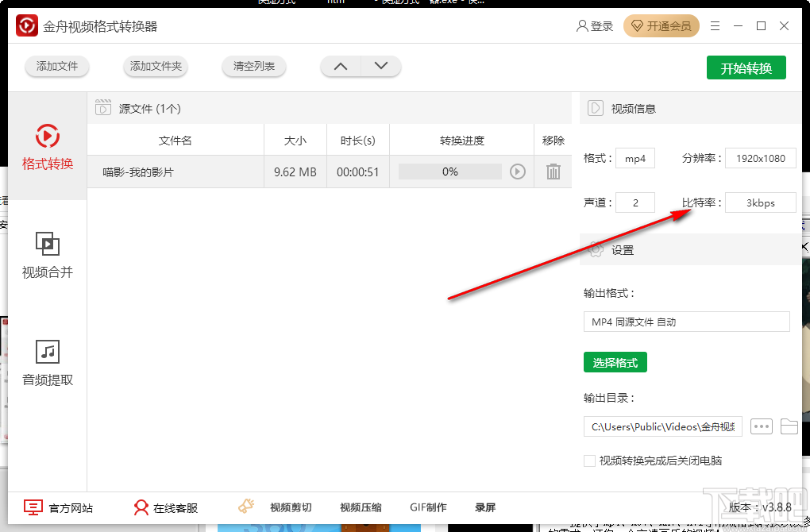Click the 比特率 3kbps input field

pyautogui.click(x=760, y=202)
